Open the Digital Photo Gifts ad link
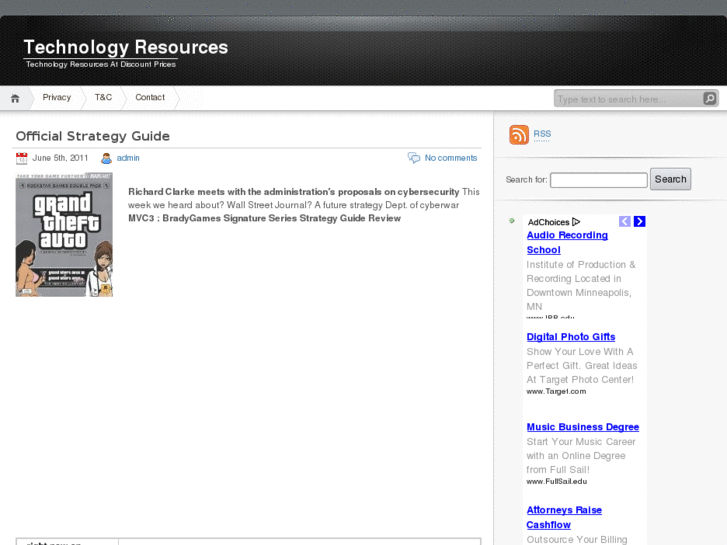The width and height of the screenshot is (727, 545). tap(571, 337)
